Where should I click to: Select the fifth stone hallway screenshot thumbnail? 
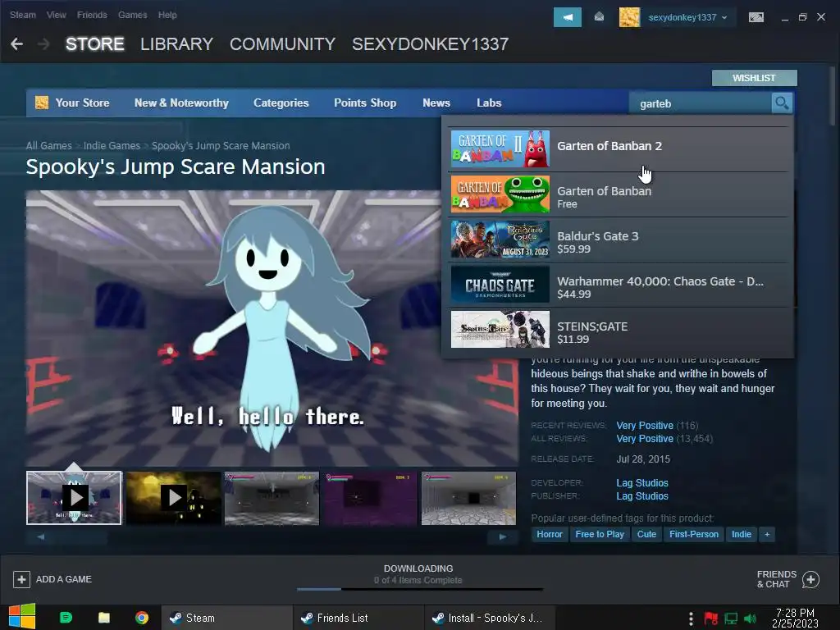(x=468, y=498)
